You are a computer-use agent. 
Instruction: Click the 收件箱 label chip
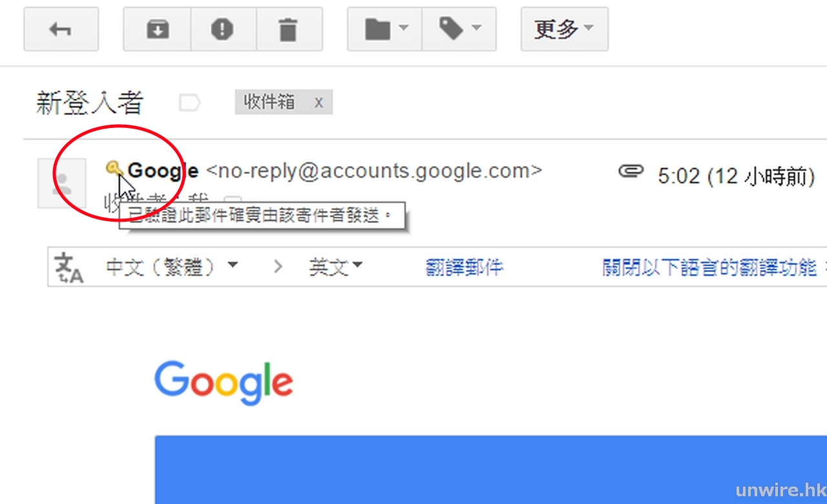(x=269, y=102)
